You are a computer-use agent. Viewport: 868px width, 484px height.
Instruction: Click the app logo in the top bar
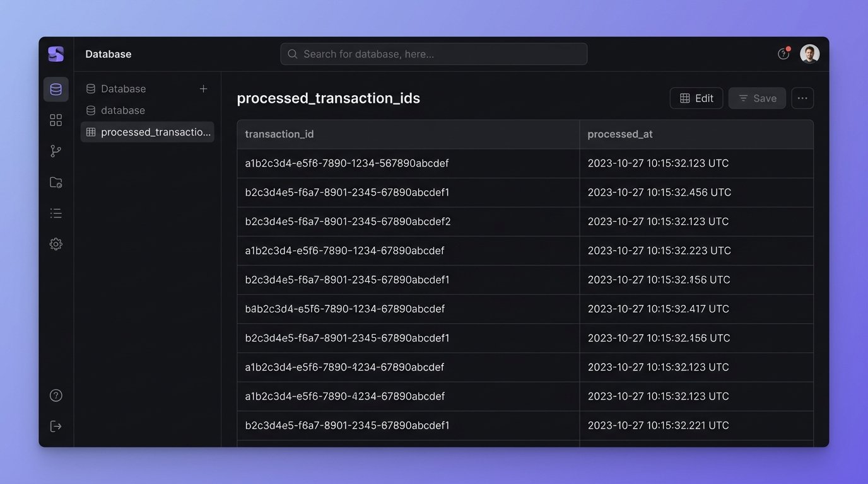(56, 54)
